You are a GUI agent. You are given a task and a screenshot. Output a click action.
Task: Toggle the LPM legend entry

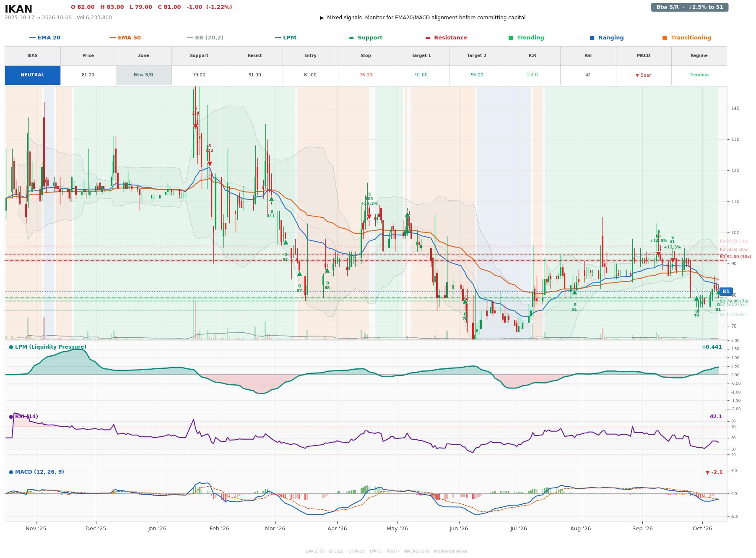(285, 38)
